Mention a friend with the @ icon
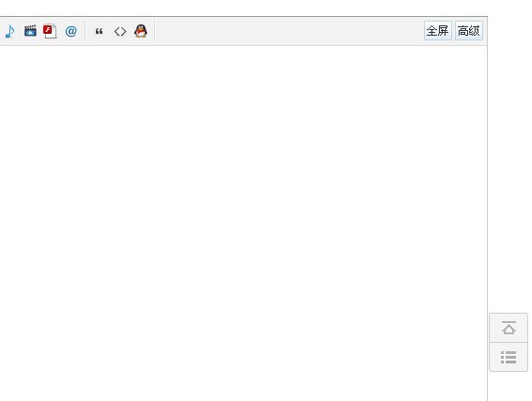This screenshot has height=401, width=532. click(70, 31)
